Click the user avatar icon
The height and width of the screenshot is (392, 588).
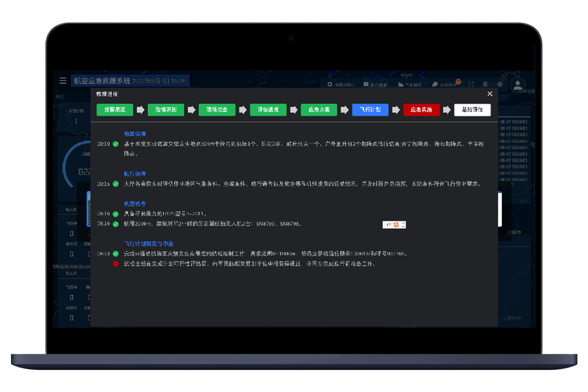[517, 85]
